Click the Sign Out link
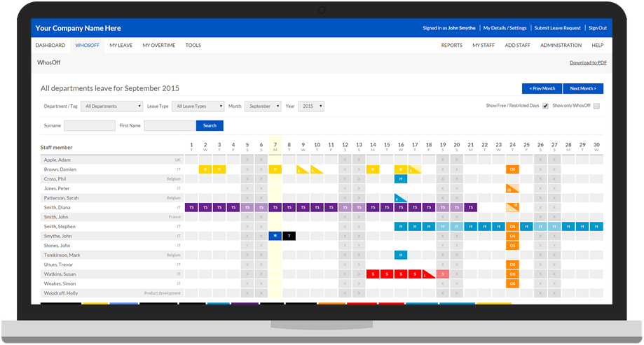 point(598,28)
